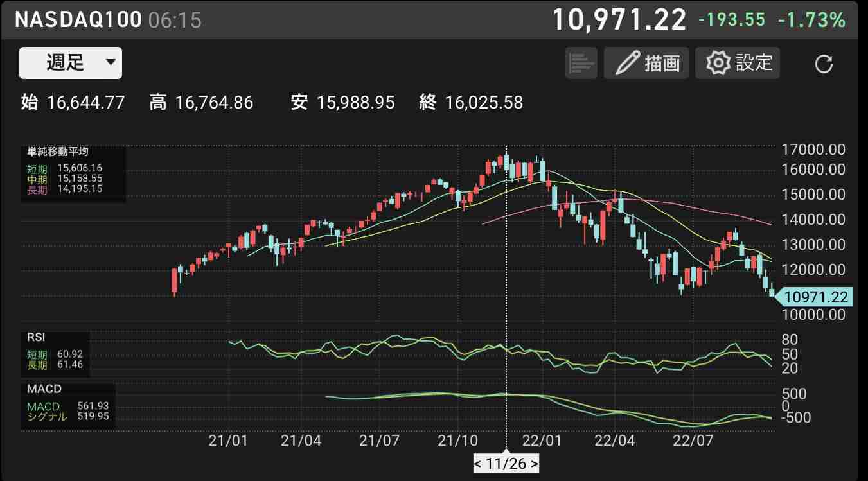
Task: Click the closing price 16,025.58
Action: [484, 102]
